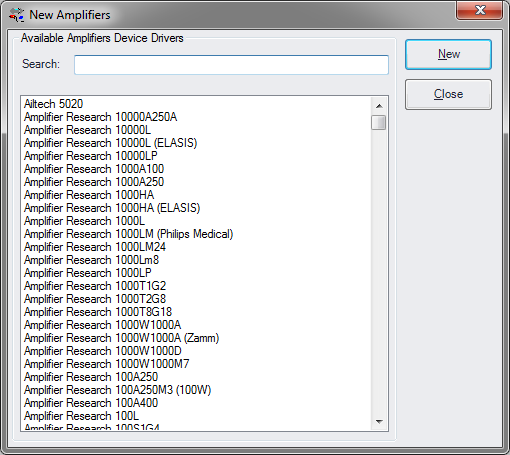Click the New button

pyautogui.click(x=448, y=54)
